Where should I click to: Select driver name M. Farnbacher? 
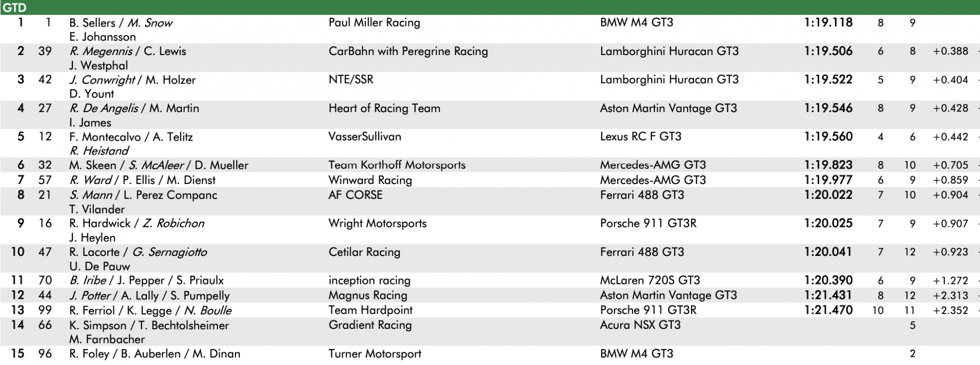(107, 340)
